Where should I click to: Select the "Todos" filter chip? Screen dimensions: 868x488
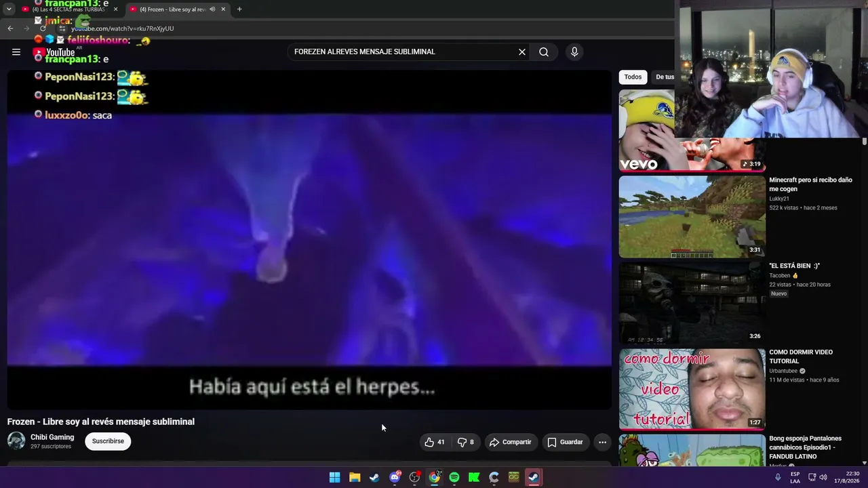tap(633, 77)
